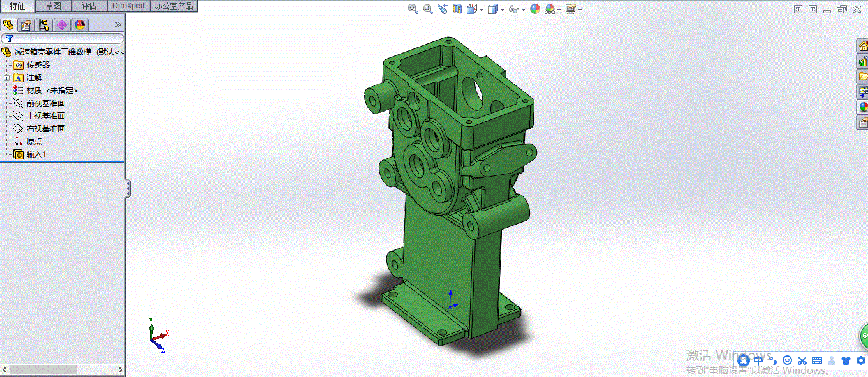Open the ConfigurationManager tab icon
The height and width of the screenshot is (377, 868).
(x=44, y=25)
